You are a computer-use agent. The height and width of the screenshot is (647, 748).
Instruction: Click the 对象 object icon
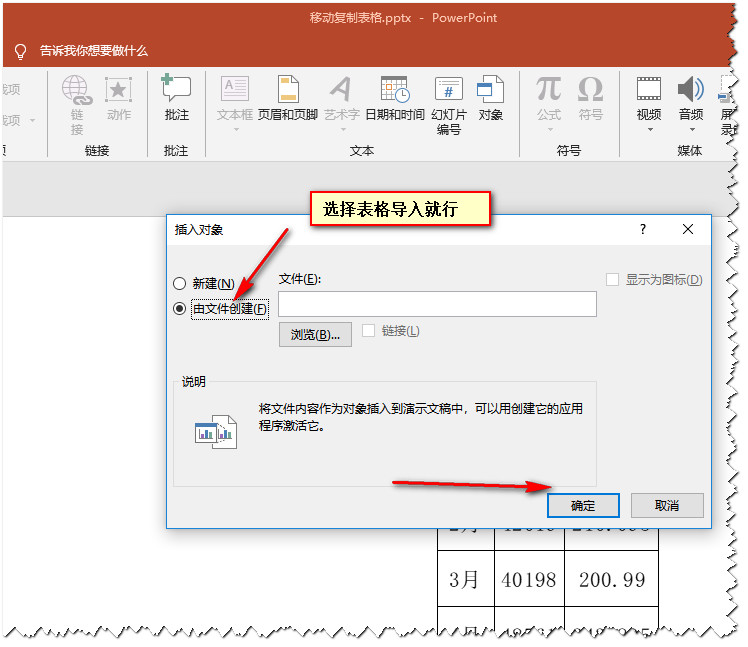[490, 89]
